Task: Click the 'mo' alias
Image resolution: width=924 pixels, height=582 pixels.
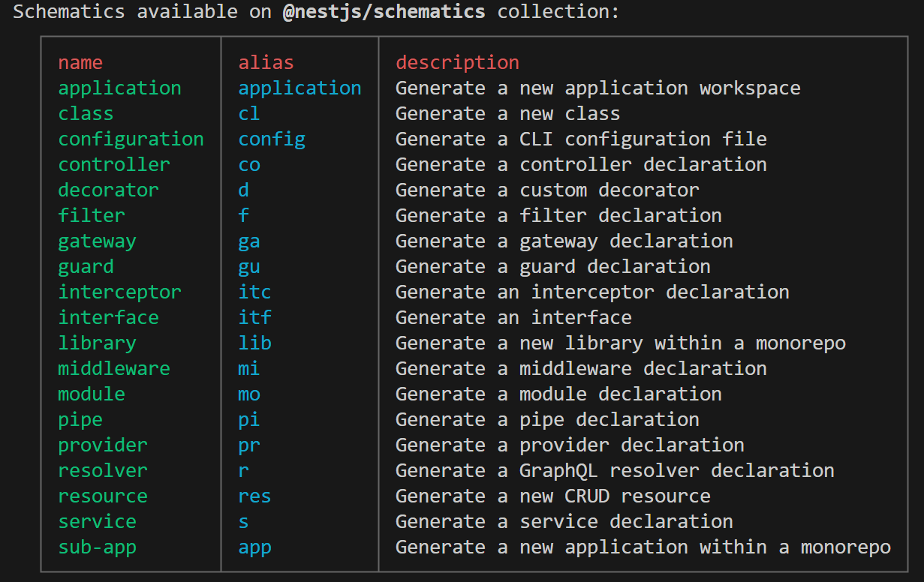Action: (249, 394)
